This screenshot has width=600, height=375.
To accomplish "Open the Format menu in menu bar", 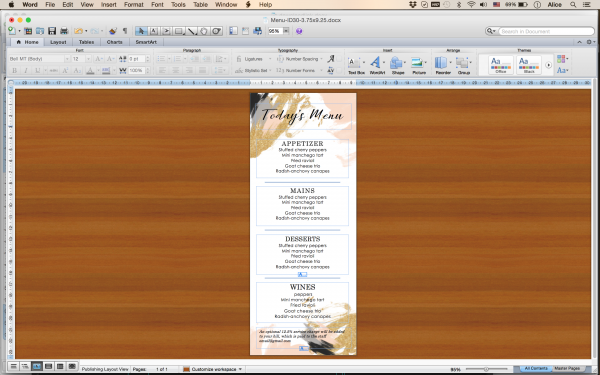I will [x=134, y=5].
